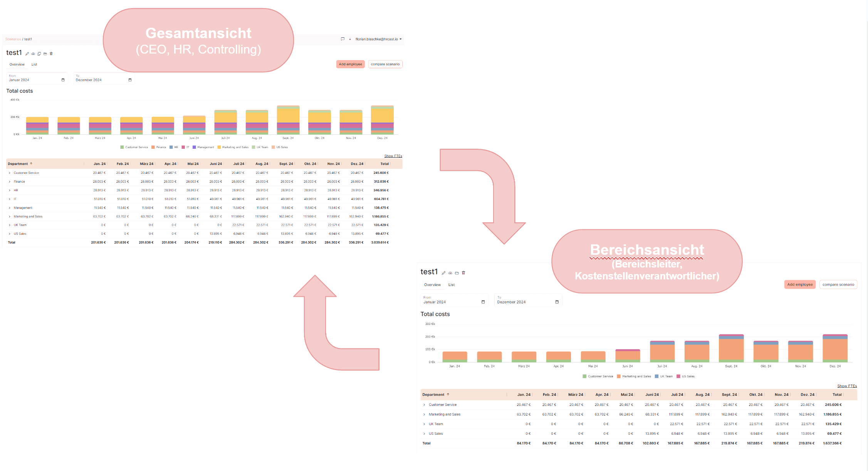This screenshot has height=471, width=868.
Task: Click the folder icon in the Gesamtansicht view
Action: (x=45, y=54)
